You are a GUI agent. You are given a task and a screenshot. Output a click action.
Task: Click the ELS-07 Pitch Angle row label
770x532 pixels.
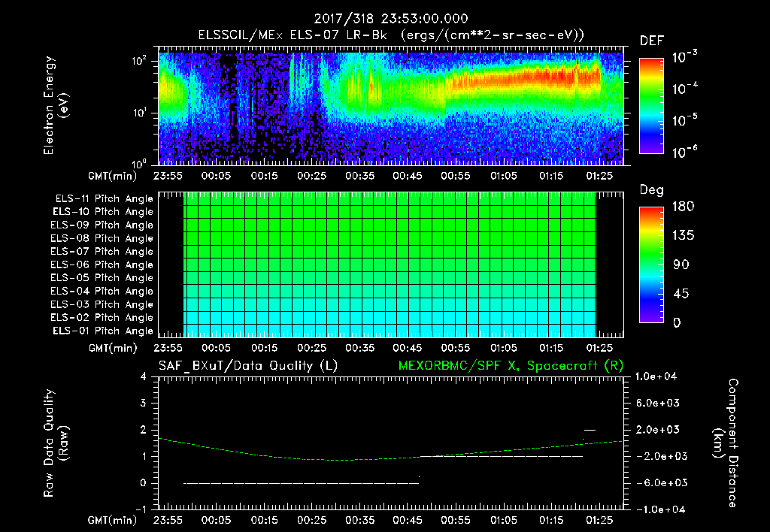[102, 251]
